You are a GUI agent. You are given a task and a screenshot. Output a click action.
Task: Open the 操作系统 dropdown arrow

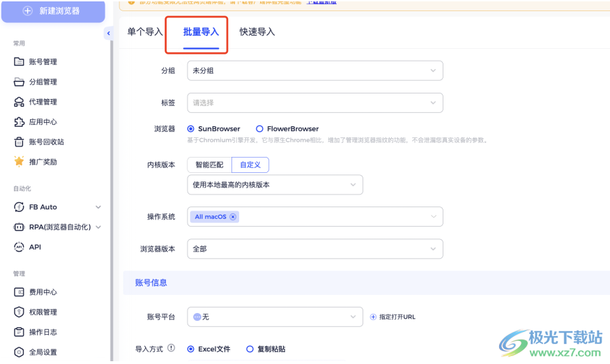point(434,216)
